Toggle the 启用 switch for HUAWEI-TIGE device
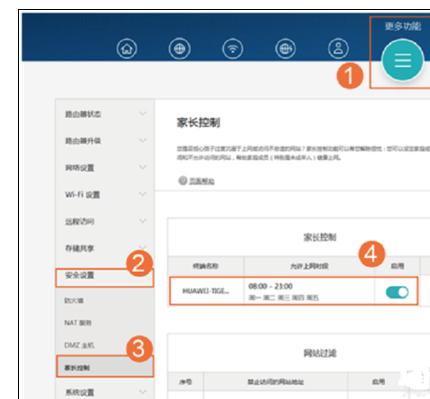 (397, 292)
